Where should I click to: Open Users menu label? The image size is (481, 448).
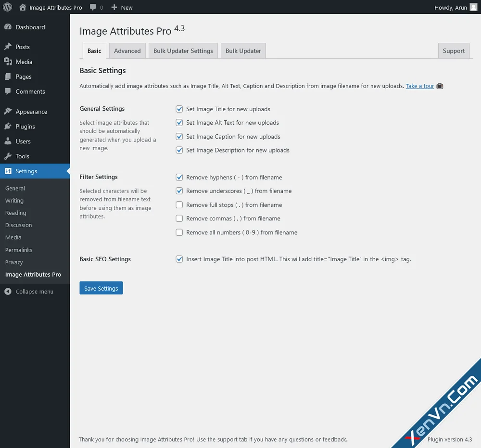click(23, 141)
